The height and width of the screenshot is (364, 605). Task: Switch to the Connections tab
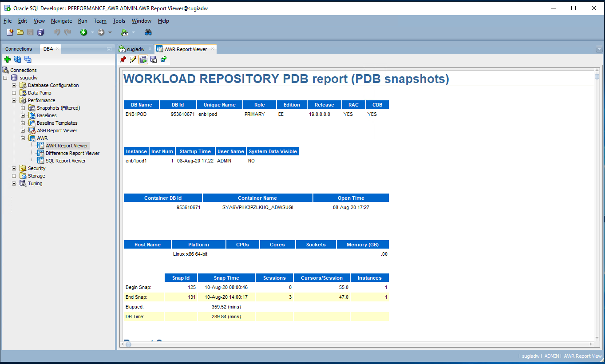tap(19, 49)
